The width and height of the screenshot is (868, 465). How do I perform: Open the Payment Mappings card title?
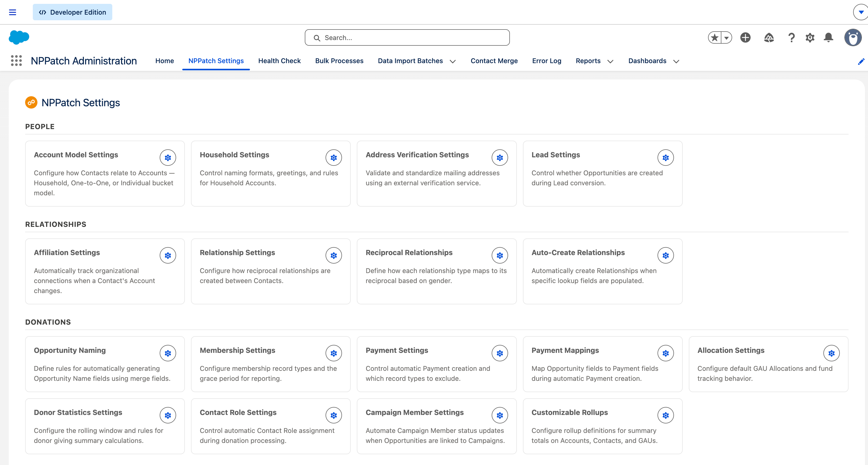[x=565, y=350]
